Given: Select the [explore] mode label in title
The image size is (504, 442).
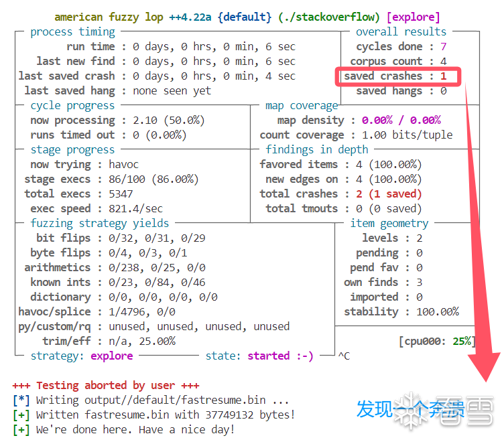Looking at the screenshot, I should pyautogui.click(x=413, y=17).
